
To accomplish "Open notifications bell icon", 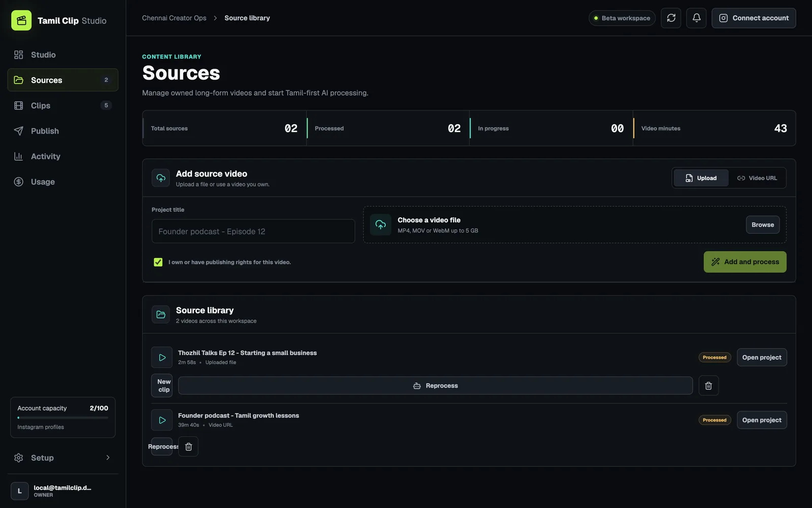I will click(x=696, y=18).
